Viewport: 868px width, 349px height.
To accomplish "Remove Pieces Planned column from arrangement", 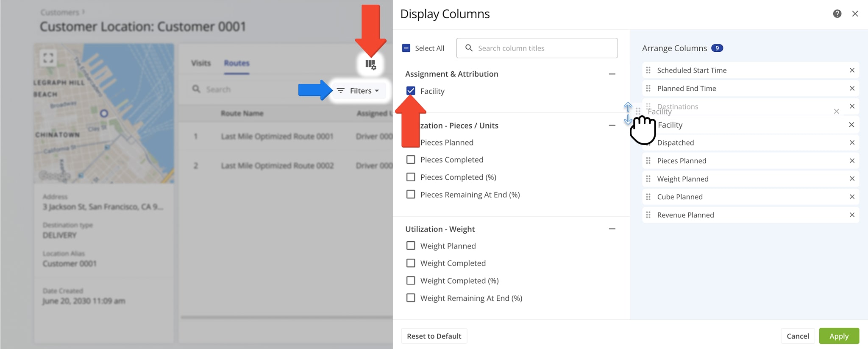I will 852,161.
